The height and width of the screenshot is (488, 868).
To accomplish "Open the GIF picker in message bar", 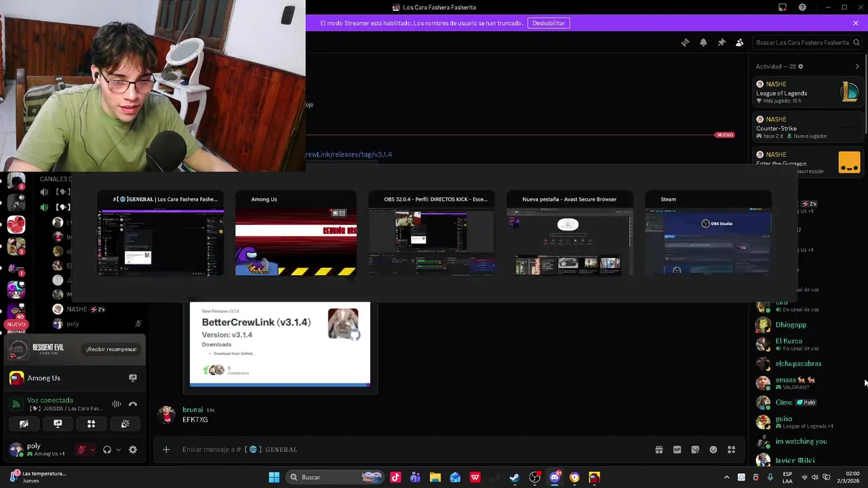I will click(677, 449).
